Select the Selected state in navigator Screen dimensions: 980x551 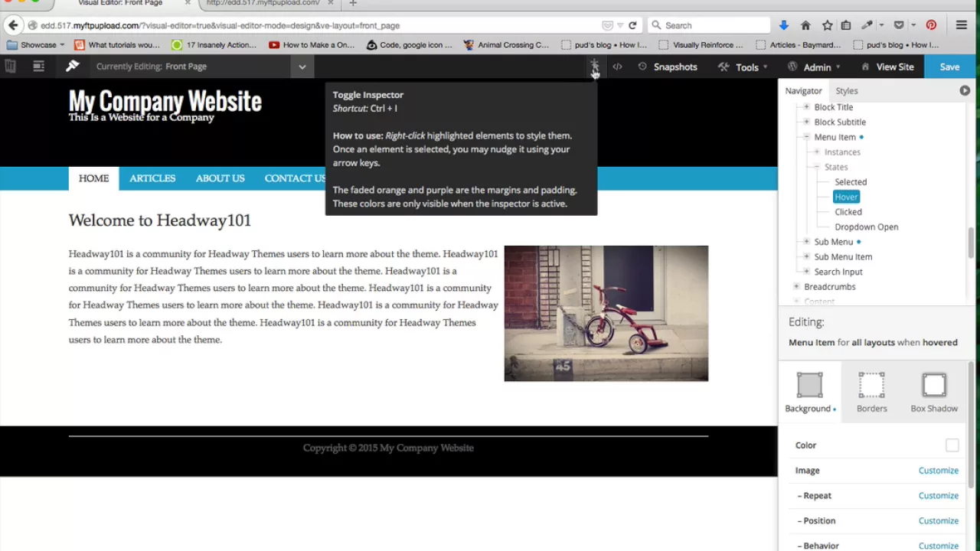coord(851,182)
